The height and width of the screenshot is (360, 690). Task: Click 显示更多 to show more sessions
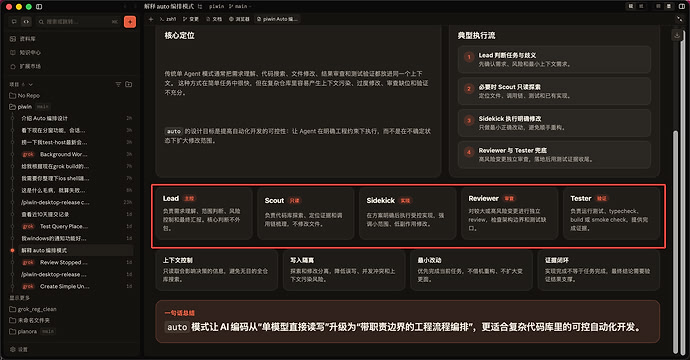coord(20,298)
